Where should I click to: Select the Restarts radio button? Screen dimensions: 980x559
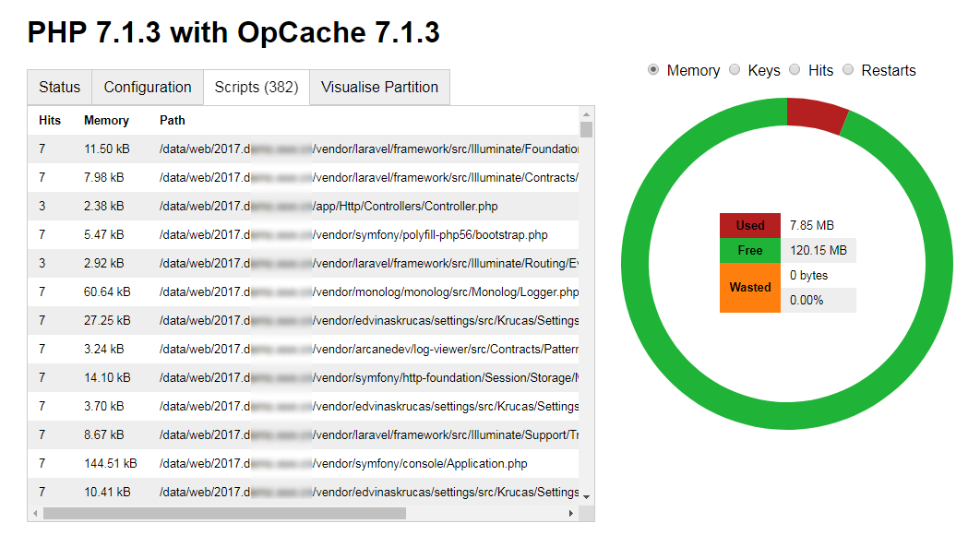[x=848, y=70]
